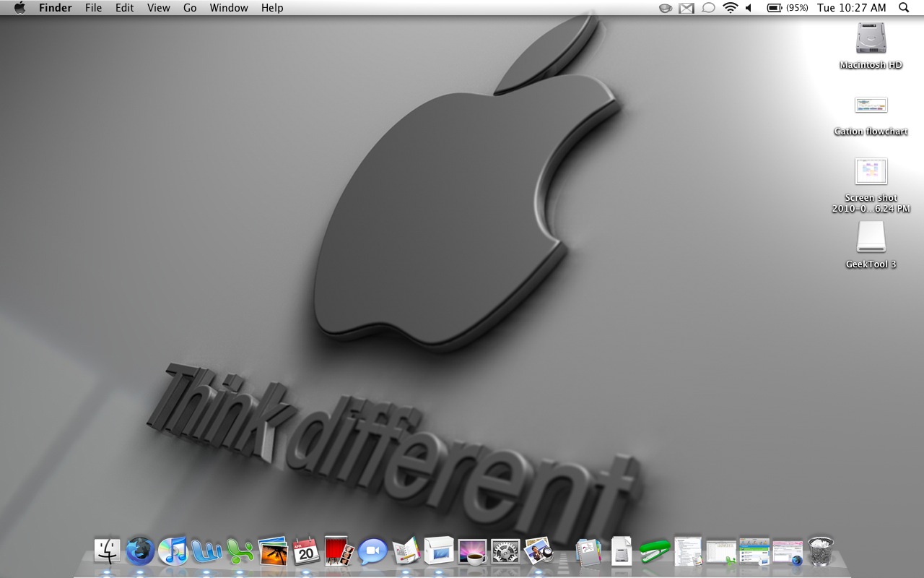The image size is (924, 578).
Task: Launch the blue globe browser in Dock
Action: pos(140,551)
